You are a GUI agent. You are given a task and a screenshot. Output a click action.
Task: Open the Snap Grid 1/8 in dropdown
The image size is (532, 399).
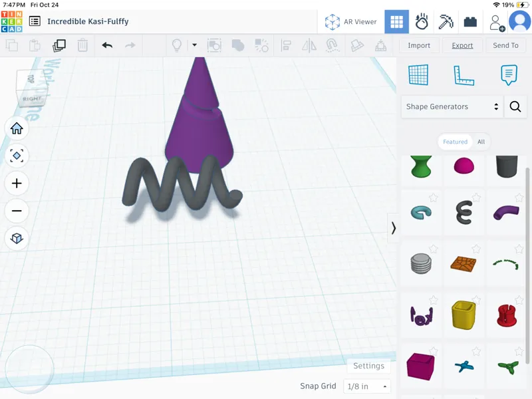(367, 386)
